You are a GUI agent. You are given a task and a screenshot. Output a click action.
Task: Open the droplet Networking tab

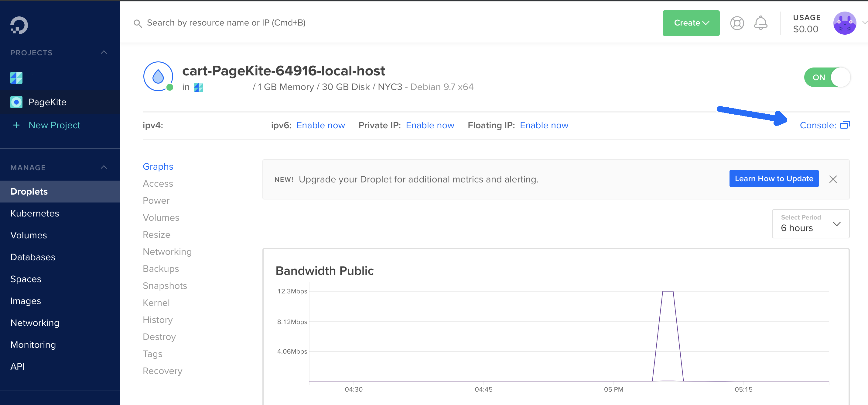(167, 251)
